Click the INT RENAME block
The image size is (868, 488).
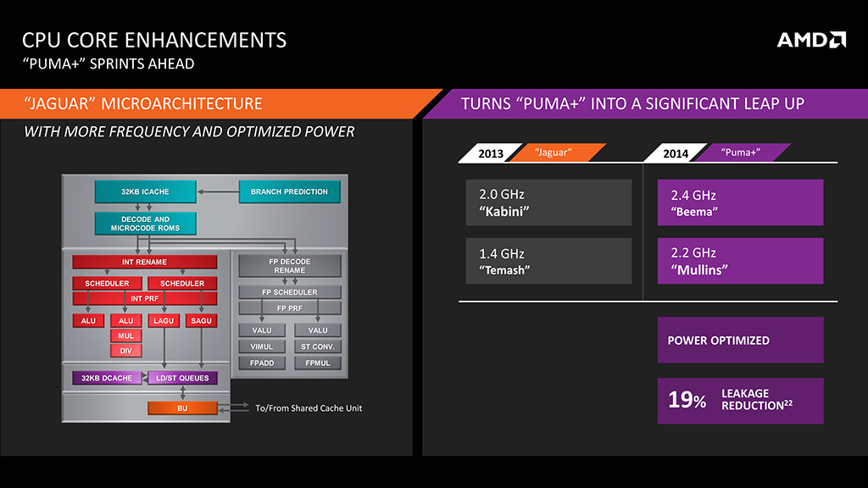click(144, 262)
